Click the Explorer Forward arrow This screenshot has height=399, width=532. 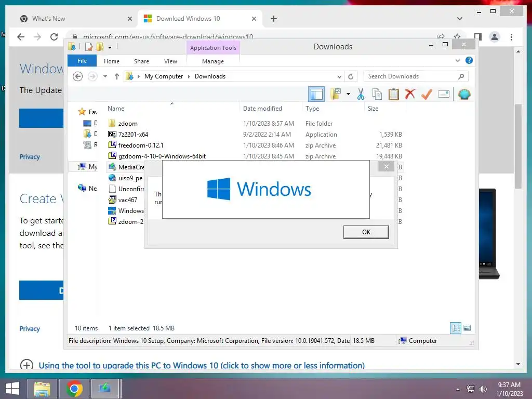(92, 76)
